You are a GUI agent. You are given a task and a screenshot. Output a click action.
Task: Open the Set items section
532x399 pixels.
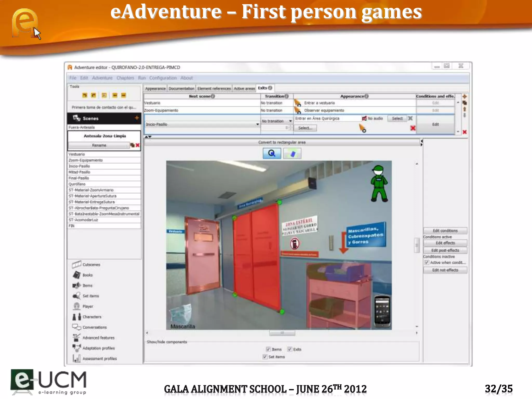pos(85,296)
